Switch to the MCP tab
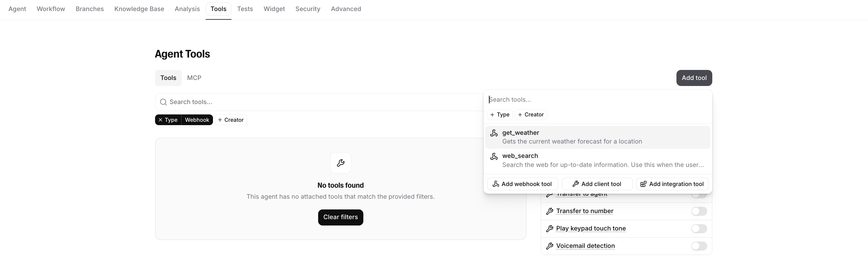 pyautogui.click(x=194, y=78)
